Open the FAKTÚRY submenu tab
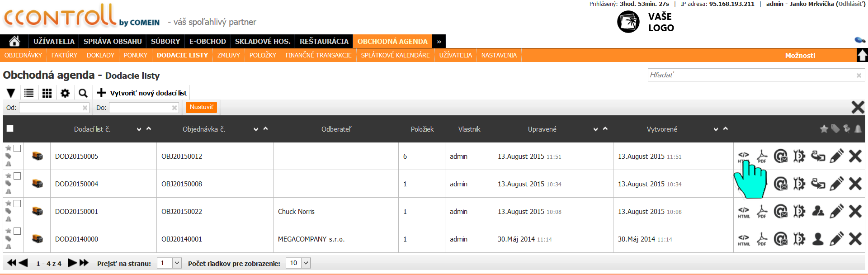Image resolution: width=868 pixels, height=275 pixels. coord(64,55)
